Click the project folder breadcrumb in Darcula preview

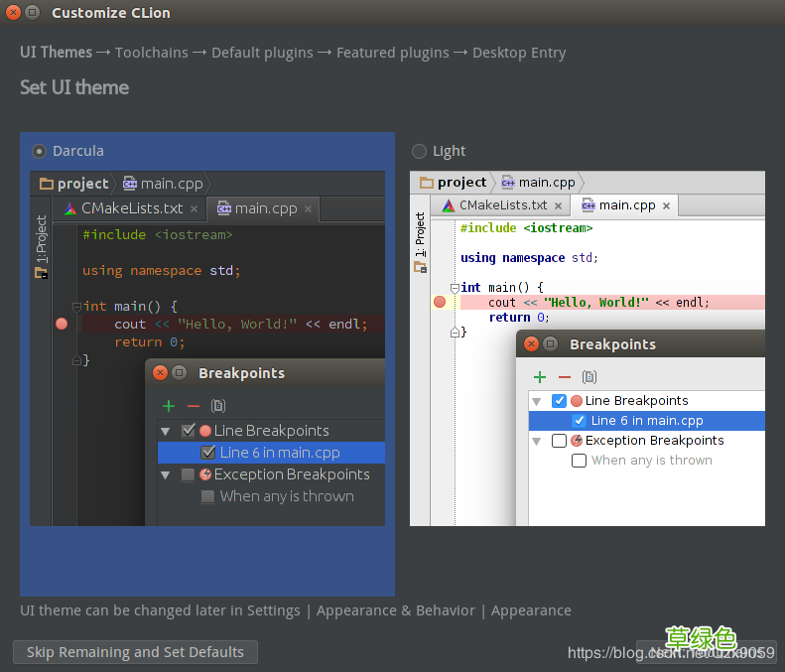click(x=74, y=184)
